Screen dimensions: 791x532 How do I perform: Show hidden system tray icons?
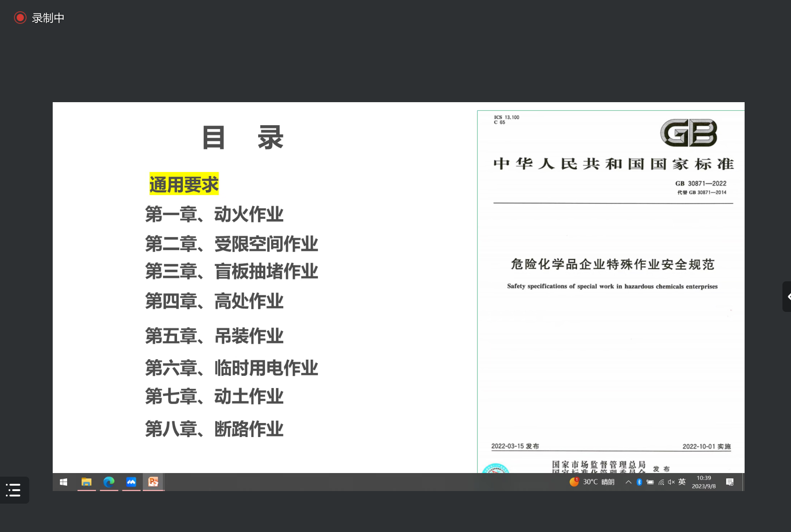pos(628,482)
